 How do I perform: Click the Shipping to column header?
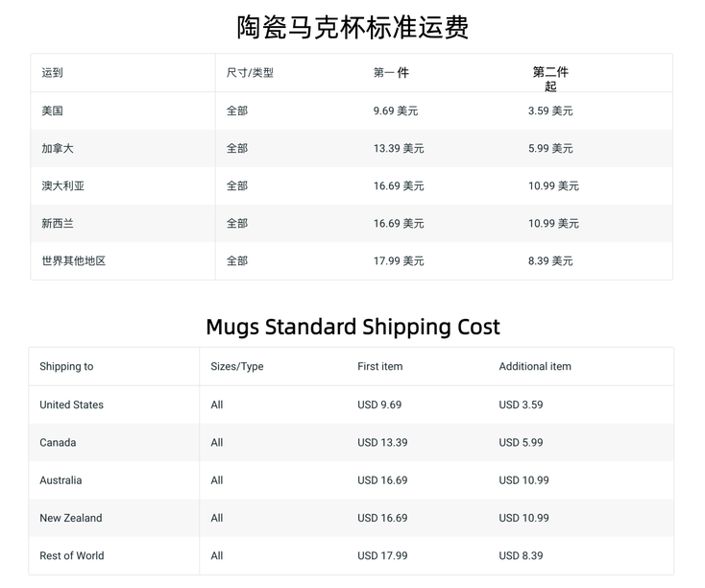66,367
